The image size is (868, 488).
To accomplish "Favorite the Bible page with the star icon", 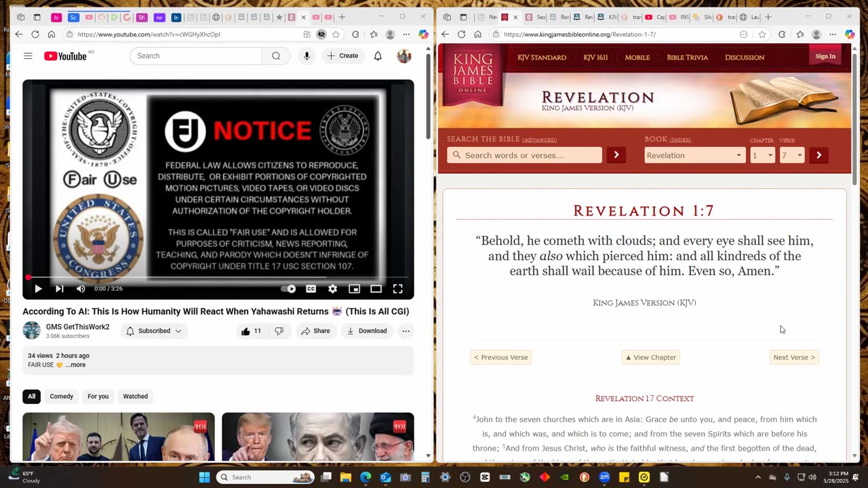I will [762, 34].
